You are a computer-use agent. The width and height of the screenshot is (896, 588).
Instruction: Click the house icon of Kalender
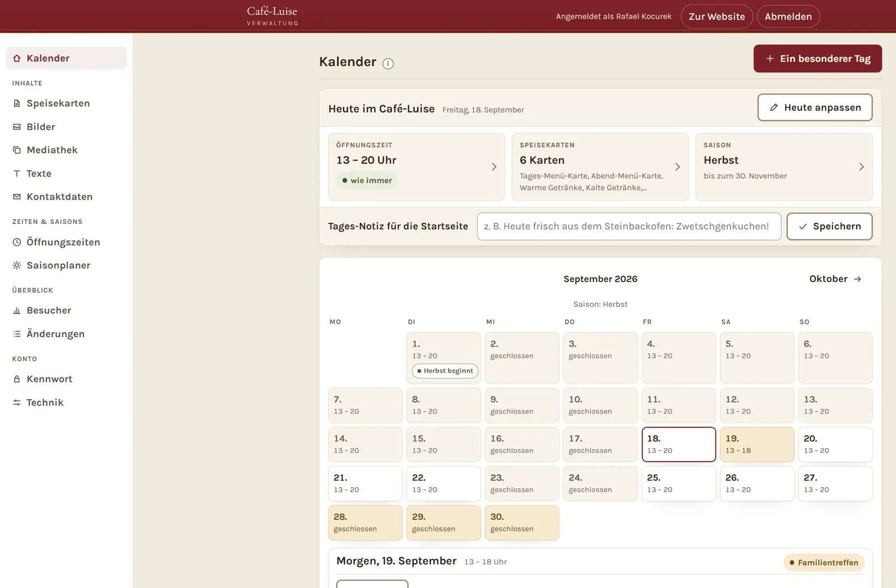pyautogui.click(x=17, y=58)
